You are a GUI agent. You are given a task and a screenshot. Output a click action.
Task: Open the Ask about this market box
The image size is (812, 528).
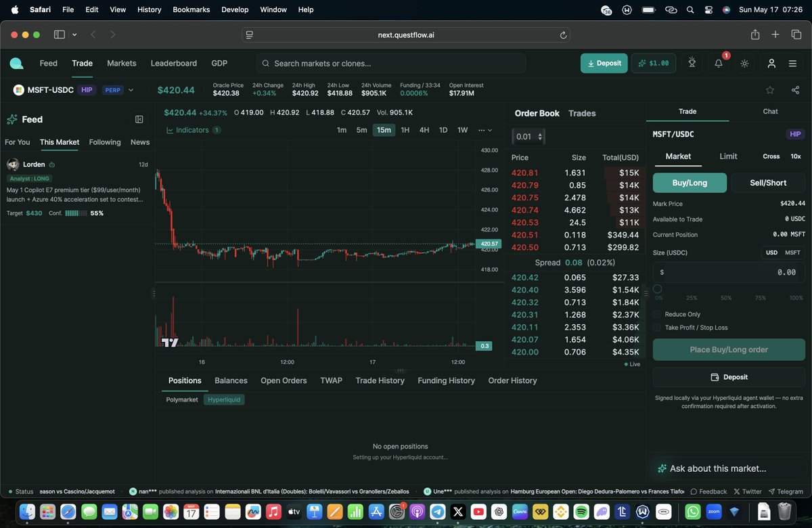tap(729, 468)
